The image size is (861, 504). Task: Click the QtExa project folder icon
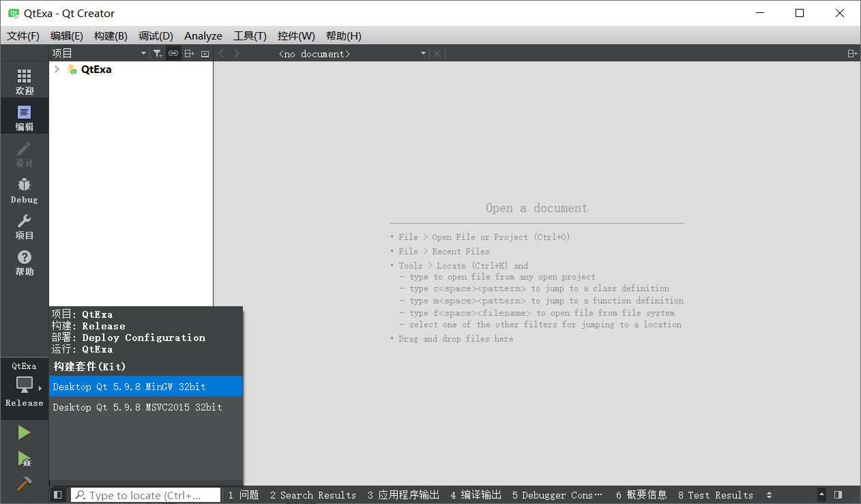[72, 70]
